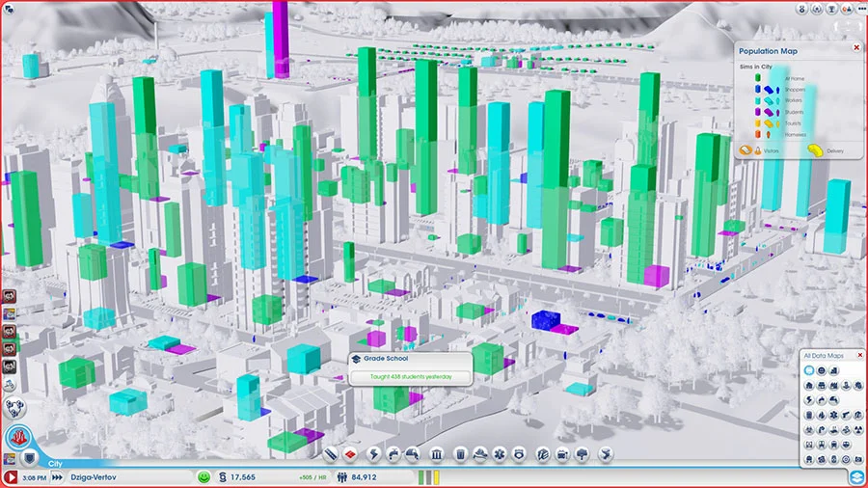Open the Power lightning-bolt menu
The height and width of the screenshot is (488, 868).
click(373, 455)
